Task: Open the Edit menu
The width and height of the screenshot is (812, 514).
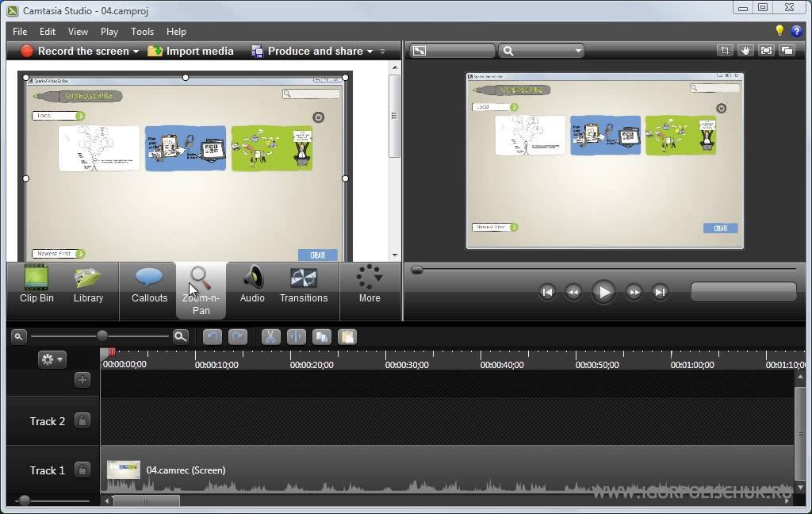Action: pos(47,32)
